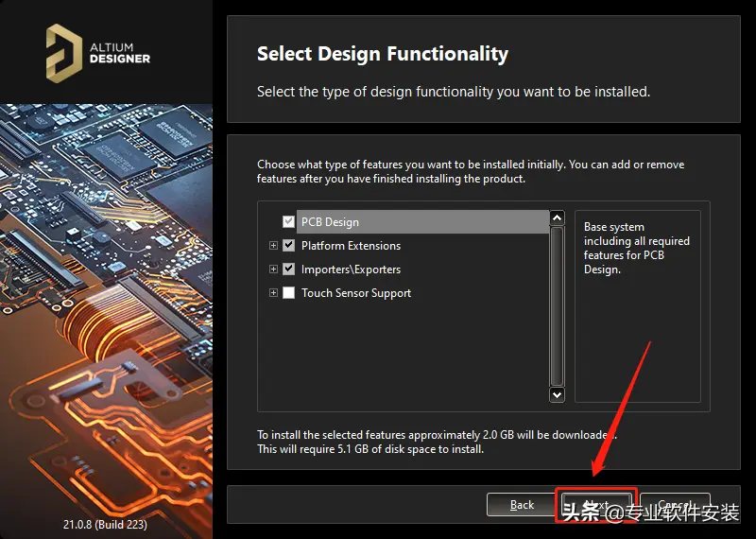Expand the Importers\Exporters tree node

click(x=273, y=269)
